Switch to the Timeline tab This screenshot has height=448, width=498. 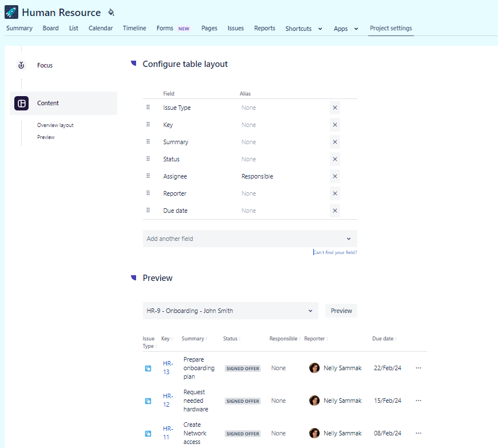134,28
